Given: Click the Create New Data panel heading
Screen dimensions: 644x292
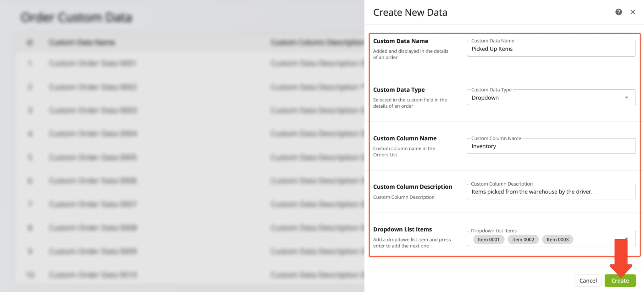Looking at the screenshot, I should (x=410, y=13).
